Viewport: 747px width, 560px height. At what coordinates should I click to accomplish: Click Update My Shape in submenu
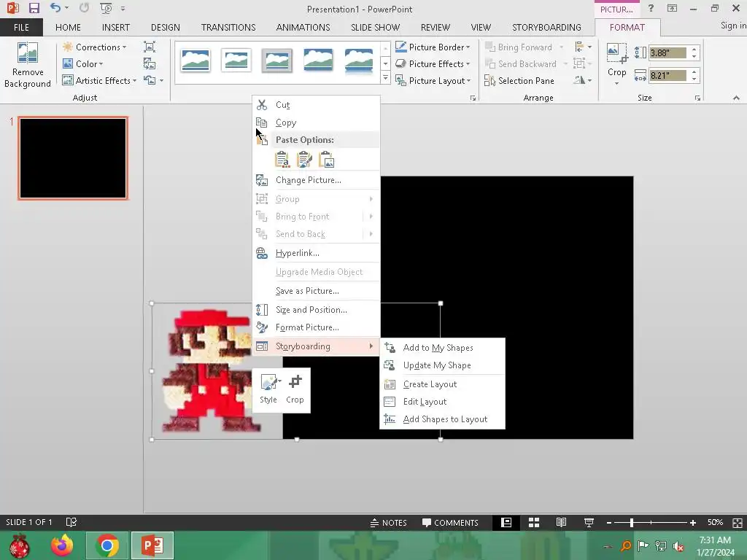pos(441,365)
